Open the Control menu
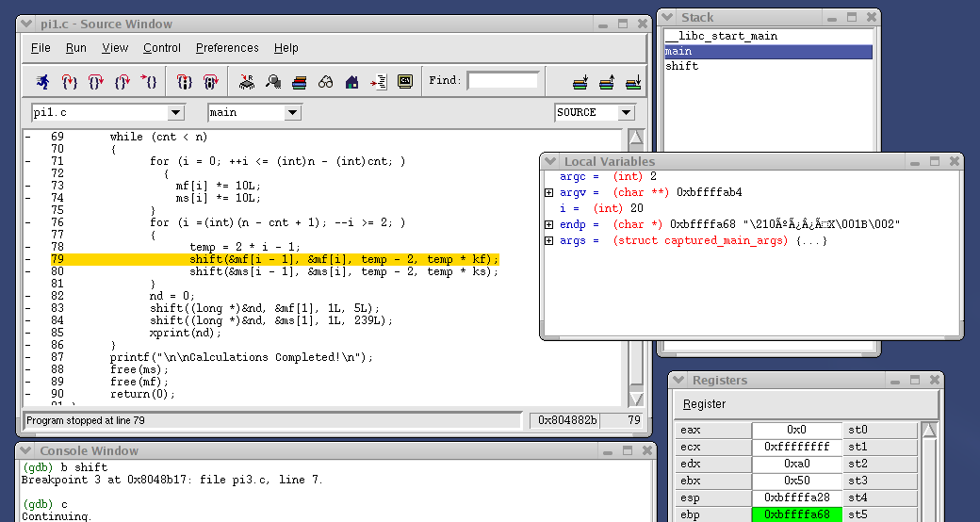 162,48
